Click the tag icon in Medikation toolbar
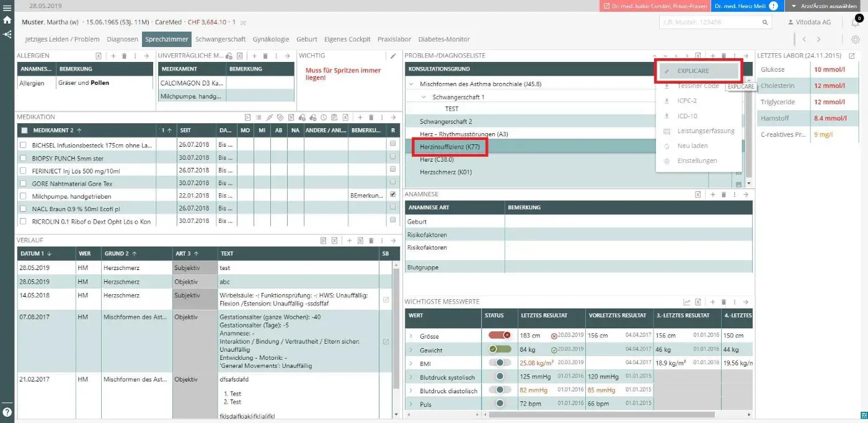 click(x=280, y=117)
